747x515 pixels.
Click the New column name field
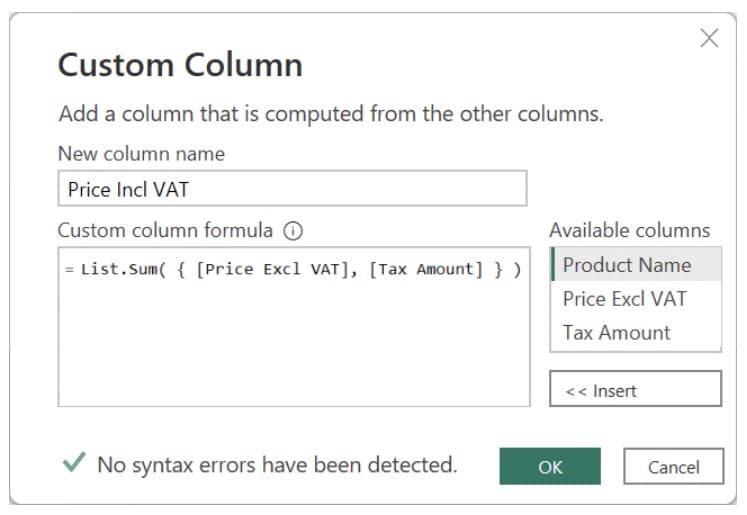coord(292,189)
